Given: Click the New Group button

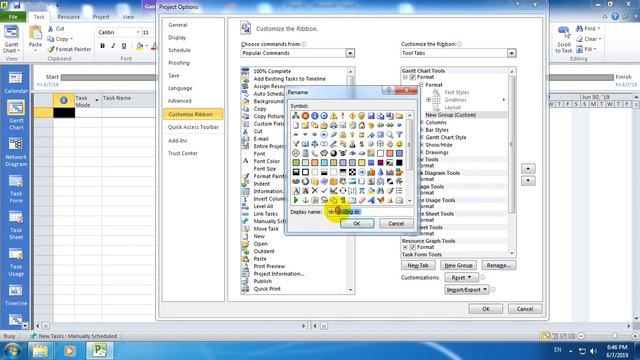Looking at the screenshot, I should click(x=458, y=265).
